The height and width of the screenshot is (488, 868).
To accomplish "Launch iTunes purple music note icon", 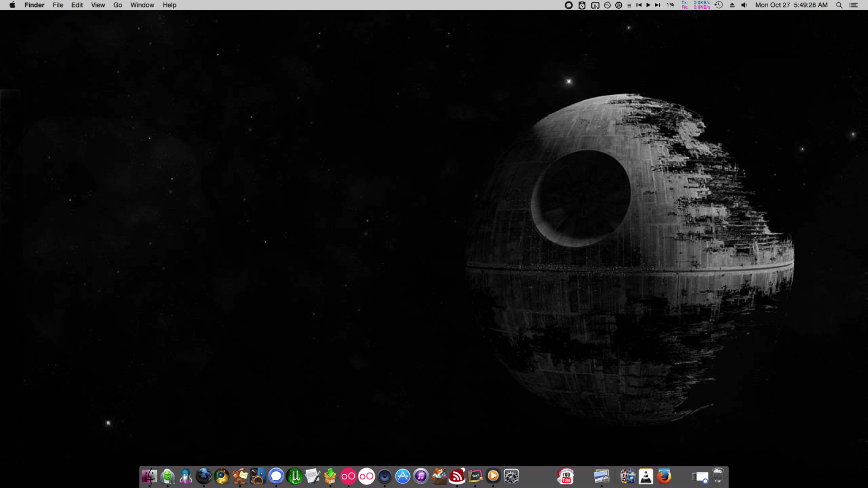I will (x=420, y=476).
